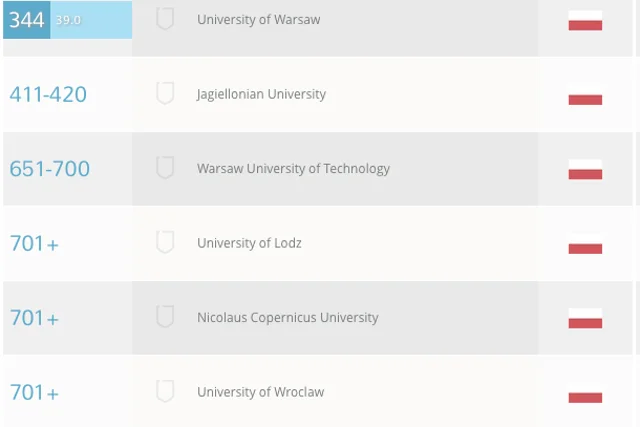The height and width of the screenshot is (427, 640).
Task: Click the shield icon beside University of Lodz
Action: tap(165, 242)
